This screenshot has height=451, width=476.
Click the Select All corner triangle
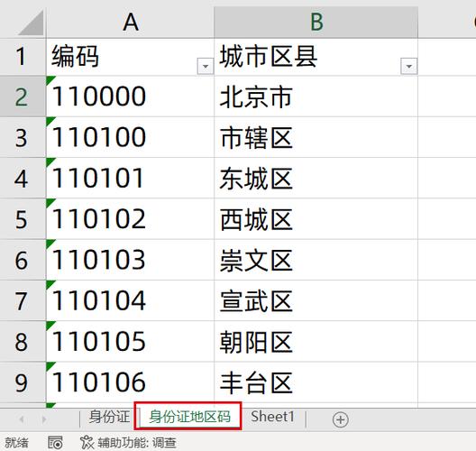31,23
